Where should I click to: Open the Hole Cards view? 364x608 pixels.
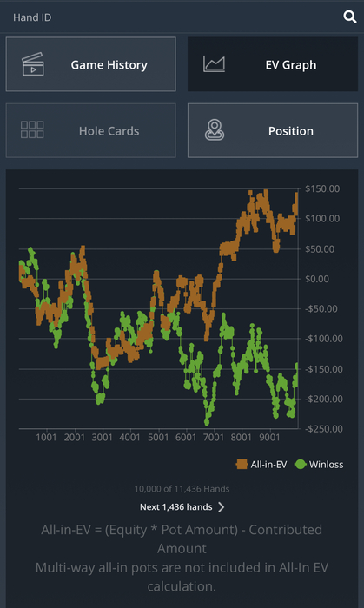[x=90, y=130]
